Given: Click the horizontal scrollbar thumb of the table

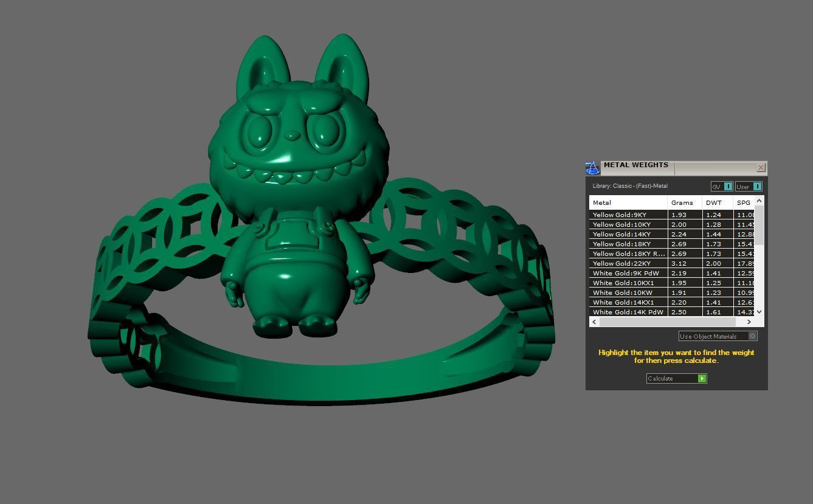Looking at the screenshot, I should point(667,322).
